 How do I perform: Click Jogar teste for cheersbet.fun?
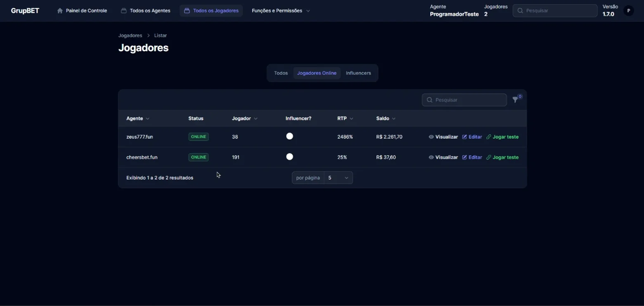tap(502, 158)
